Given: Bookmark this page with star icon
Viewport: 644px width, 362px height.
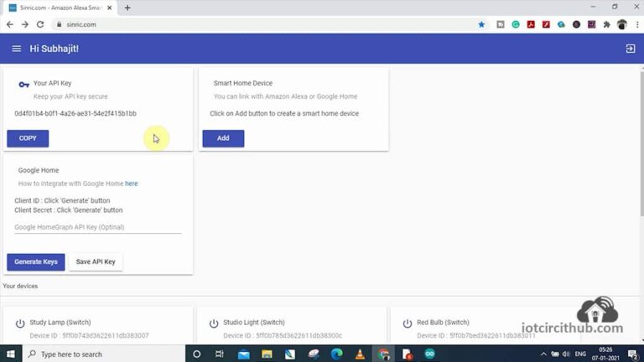Looking at the screenshot, I should pos(481,24).
